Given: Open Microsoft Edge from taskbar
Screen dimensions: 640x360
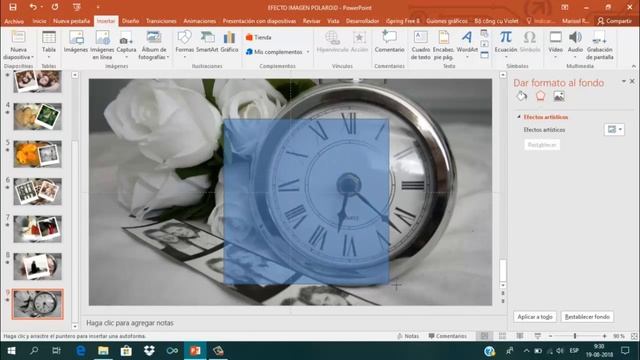Looking at the screenshot, I should [x=80, y=351].
